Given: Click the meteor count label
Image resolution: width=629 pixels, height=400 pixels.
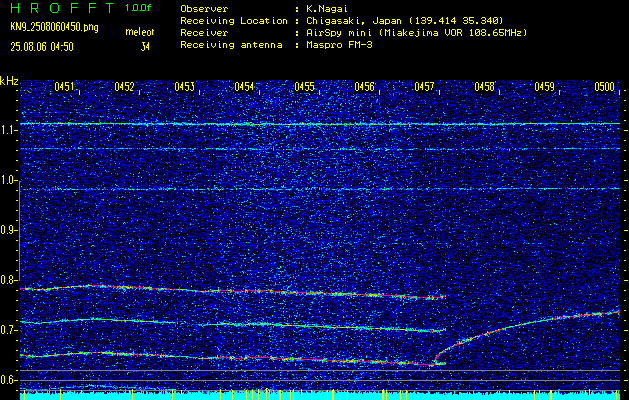Looking at the screenshot, I should point(140,32).
